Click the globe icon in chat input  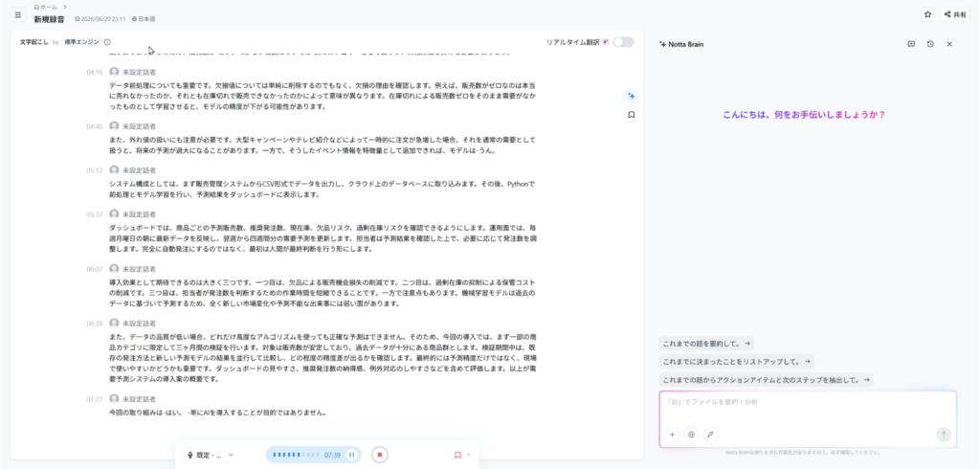tap(691, 434)
